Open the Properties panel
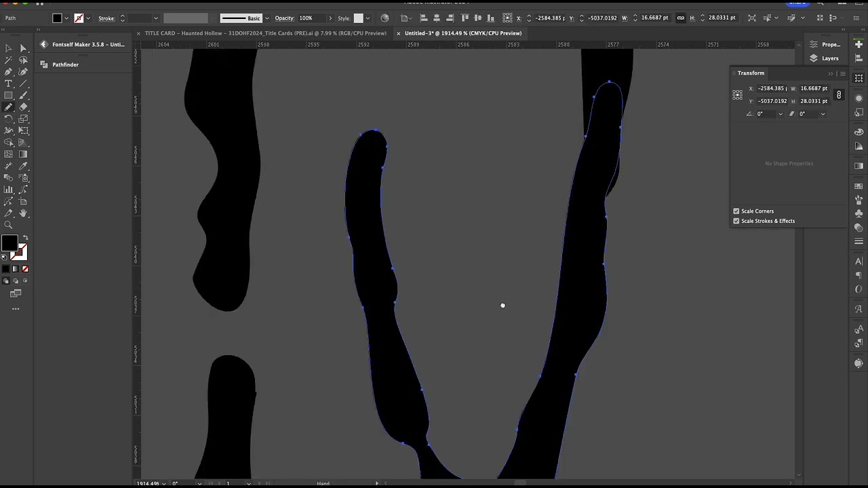This screenshot has height=488, width=868. coord(825,45)
